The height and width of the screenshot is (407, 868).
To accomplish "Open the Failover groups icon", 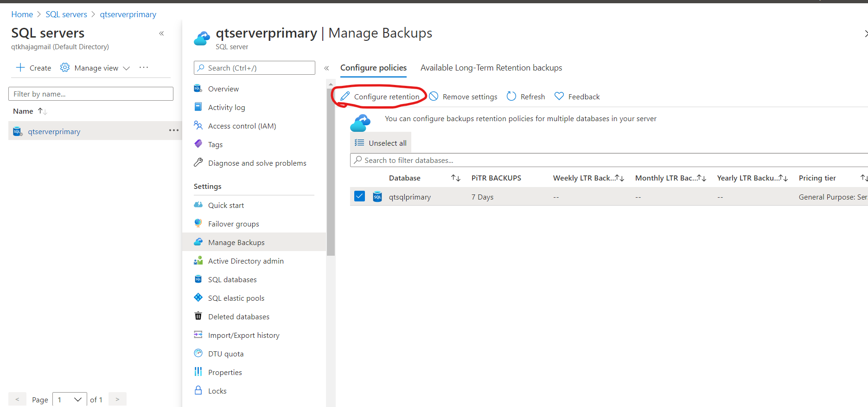I will (x=198, y=223).
